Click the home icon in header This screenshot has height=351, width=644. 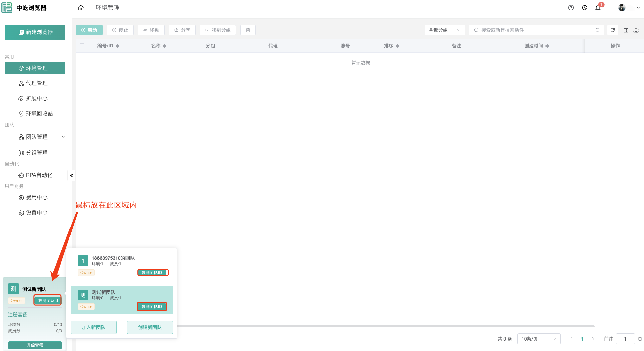coord(81,8)
